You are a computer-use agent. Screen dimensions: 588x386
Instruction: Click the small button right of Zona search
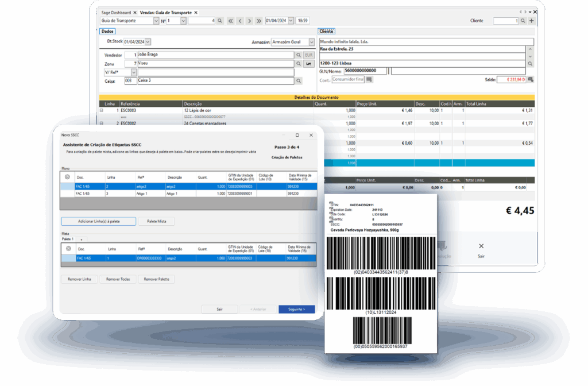coord(308,64)
